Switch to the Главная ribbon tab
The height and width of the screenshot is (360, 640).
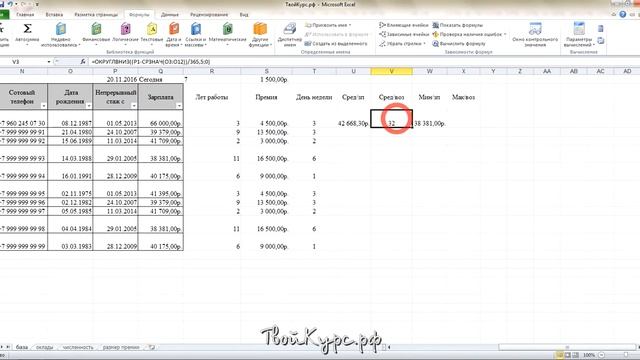pyautogui.click(x=25, y=15)
